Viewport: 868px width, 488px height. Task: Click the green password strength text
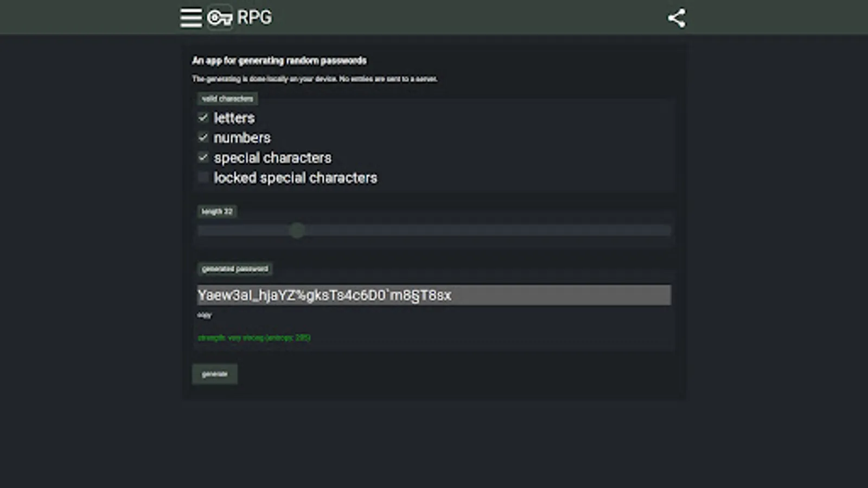point(254,338)
